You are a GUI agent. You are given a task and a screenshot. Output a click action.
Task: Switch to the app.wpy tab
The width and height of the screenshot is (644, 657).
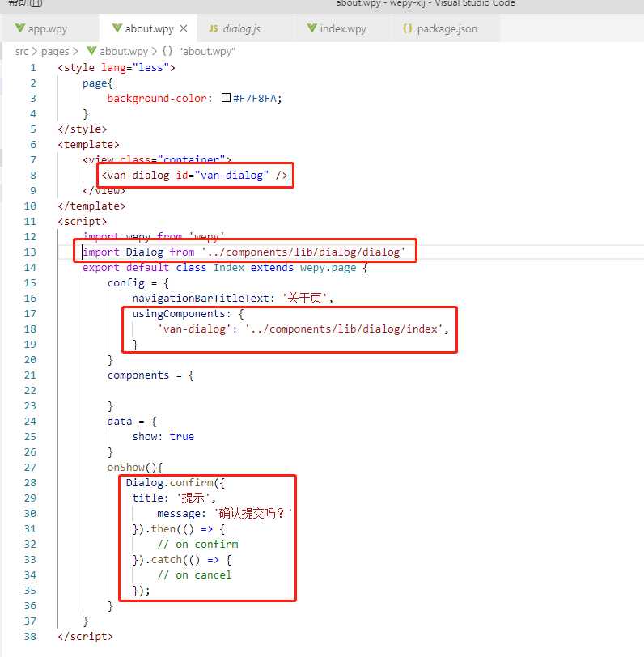(x=47, y=28)
